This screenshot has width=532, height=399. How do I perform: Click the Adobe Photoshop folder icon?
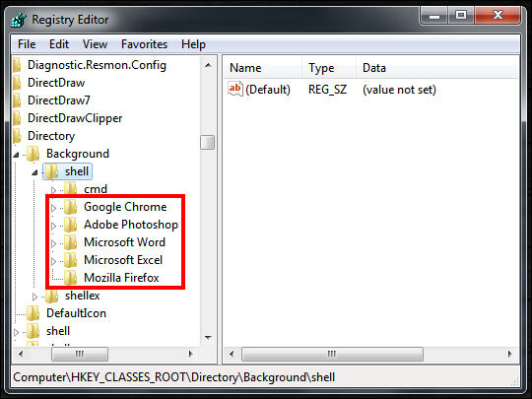(x=70, y=225)
